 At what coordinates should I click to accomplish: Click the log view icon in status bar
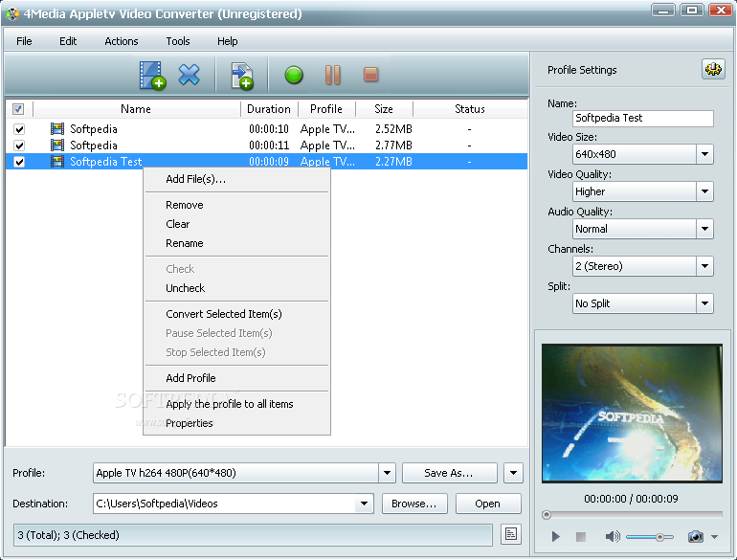pos(511,534)
